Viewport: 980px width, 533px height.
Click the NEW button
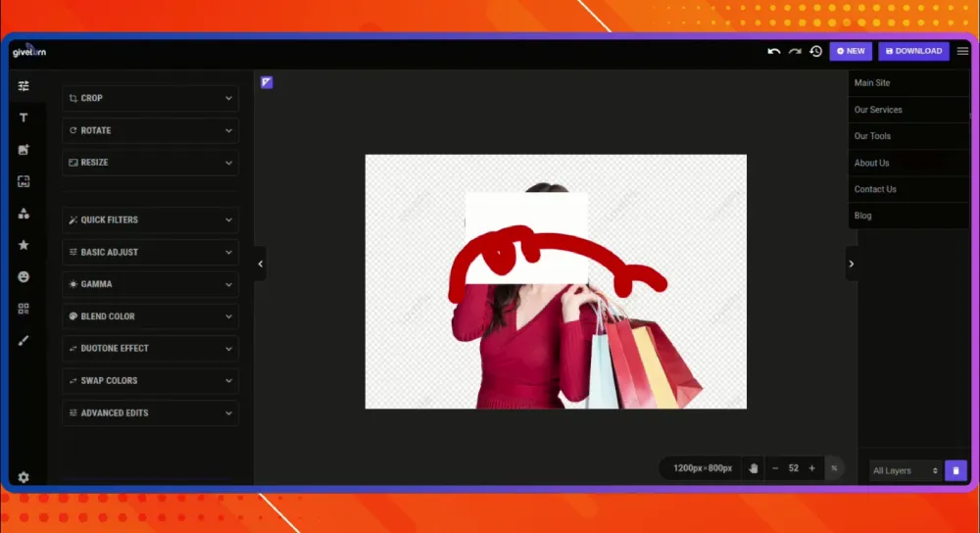851,51
